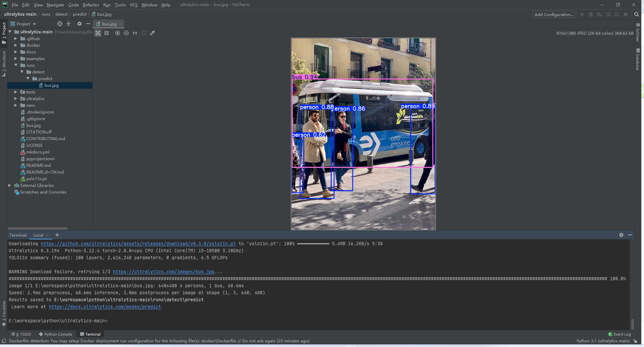Hide the Project tool window
Screen dimensions: 644x347
[88, 24]
